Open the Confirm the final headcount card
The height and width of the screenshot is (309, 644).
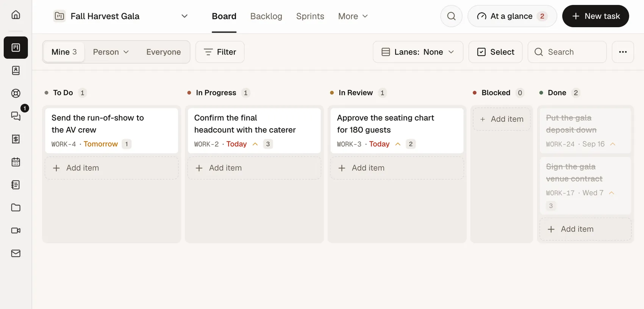(254, 130)
